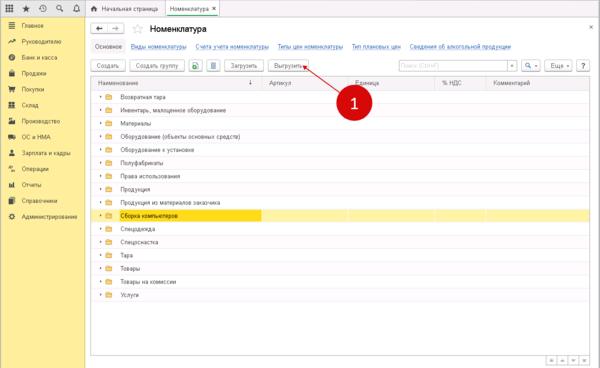The height and width of the screenshot is (368, 600).
Task: Select the Права использования row
Action: (340, 176)
